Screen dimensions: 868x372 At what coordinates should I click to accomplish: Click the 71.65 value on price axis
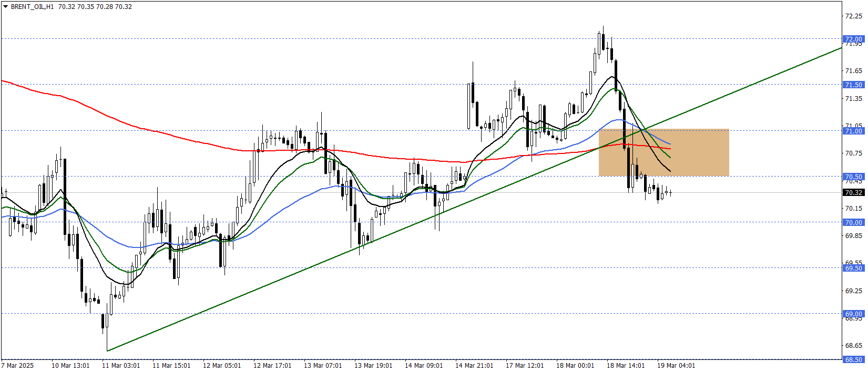coord(853,70)
